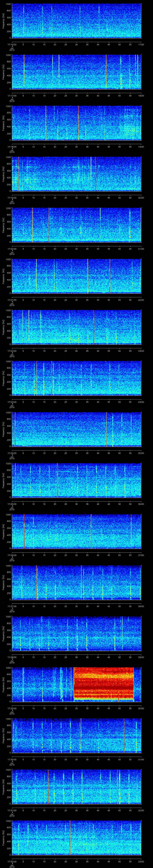Click the 17:31:00 start time label
Image resolution: width=153 pixels, height=868 pixels.
[x=12, y=810]
